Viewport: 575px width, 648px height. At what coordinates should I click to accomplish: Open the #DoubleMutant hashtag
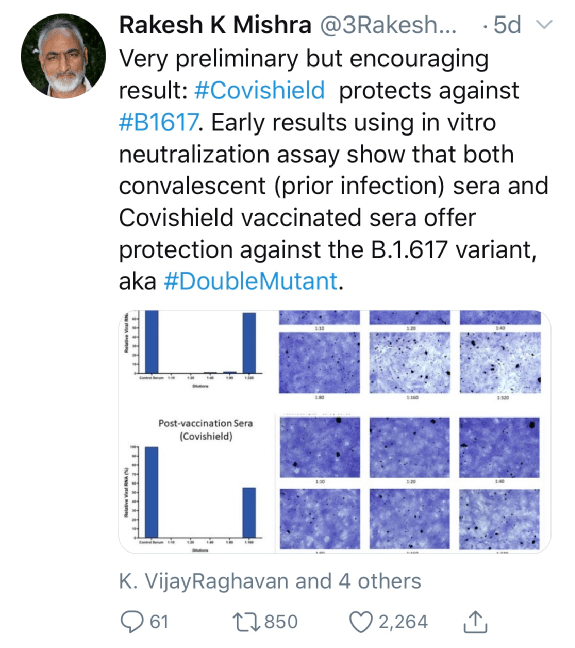pos(251,281)
